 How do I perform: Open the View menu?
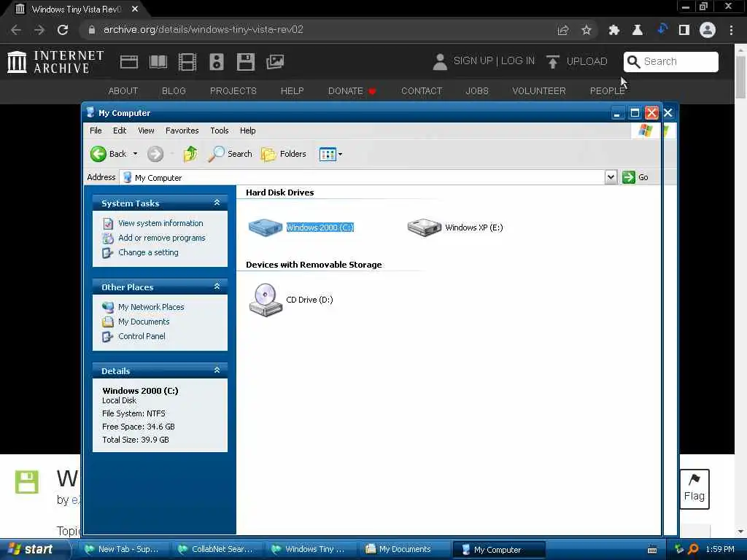[x=146, y=131]
